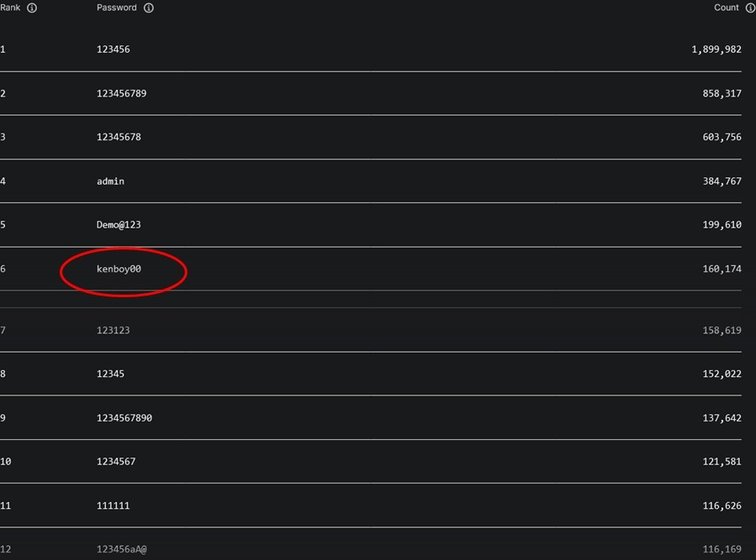756x560 pixels.
Task: Click the info icon next to Password header
Action: coord(149,8)
